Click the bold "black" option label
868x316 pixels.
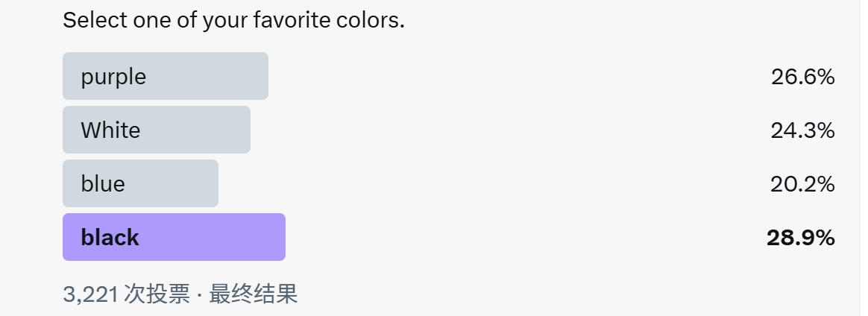pyautogui.click(x=110, y=238)
